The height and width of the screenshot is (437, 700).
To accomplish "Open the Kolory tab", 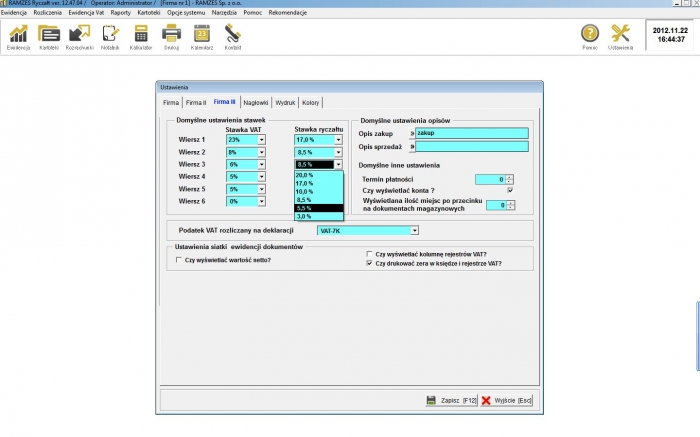I will point(311,103).
